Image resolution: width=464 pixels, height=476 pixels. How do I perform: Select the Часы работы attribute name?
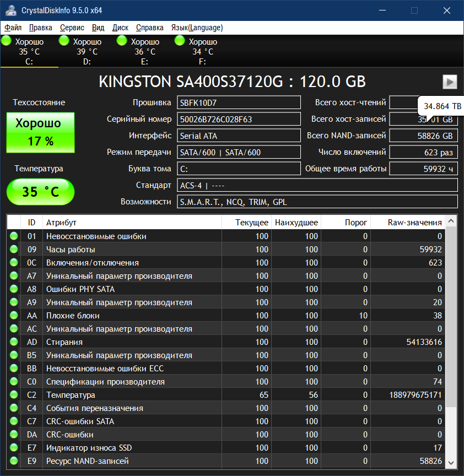point(71,250)
